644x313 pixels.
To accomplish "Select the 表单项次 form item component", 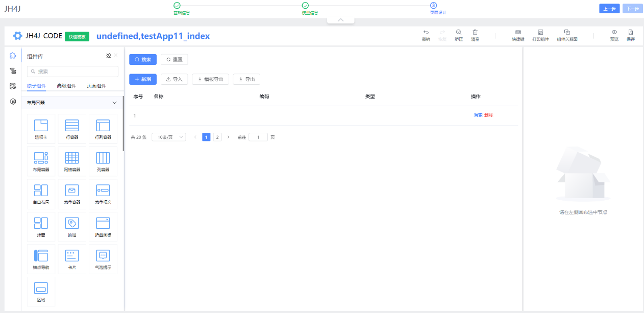I will tap(103, 194).
